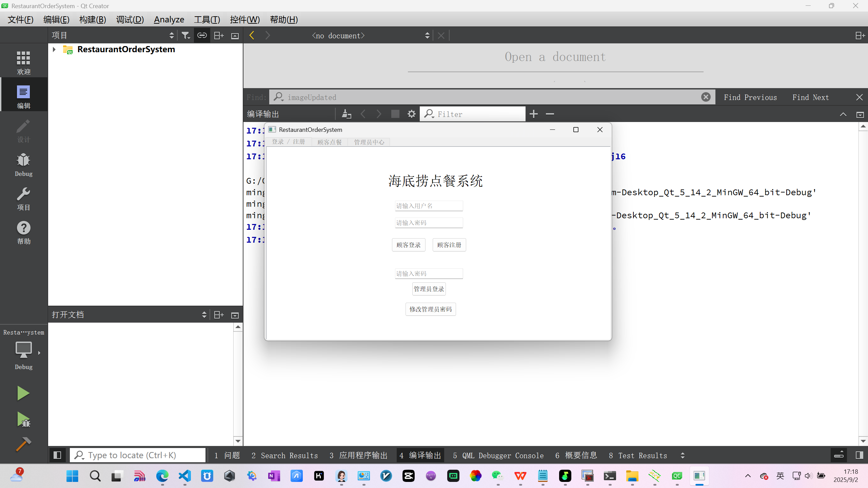The image size is (868, 488).
Task: Split the editor view
Action: click(x=860, y=35)
